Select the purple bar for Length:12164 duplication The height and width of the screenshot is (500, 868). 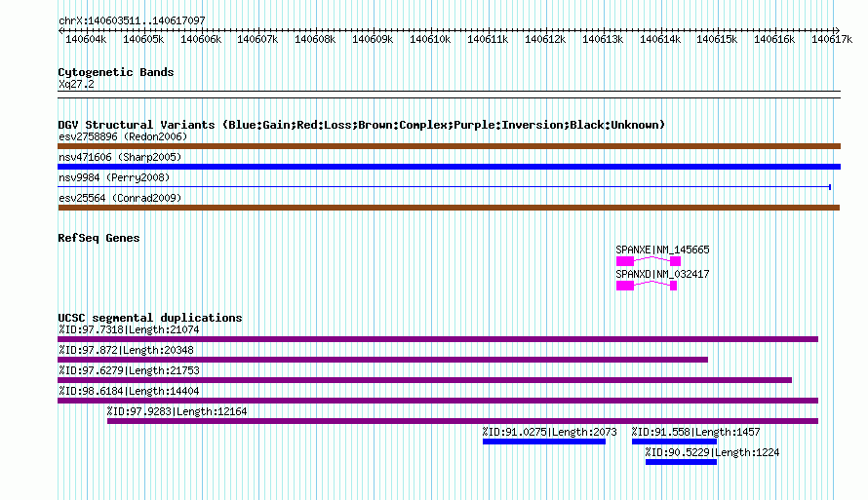coord(463,421)
